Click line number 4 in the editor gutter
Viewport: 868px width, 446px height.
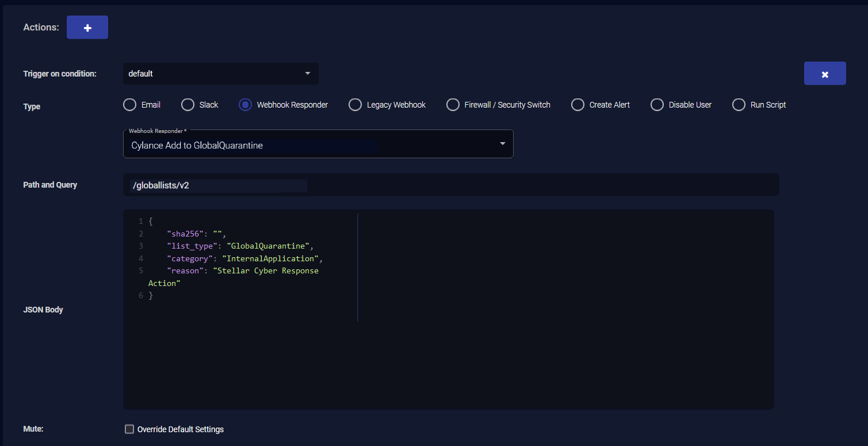140,258
